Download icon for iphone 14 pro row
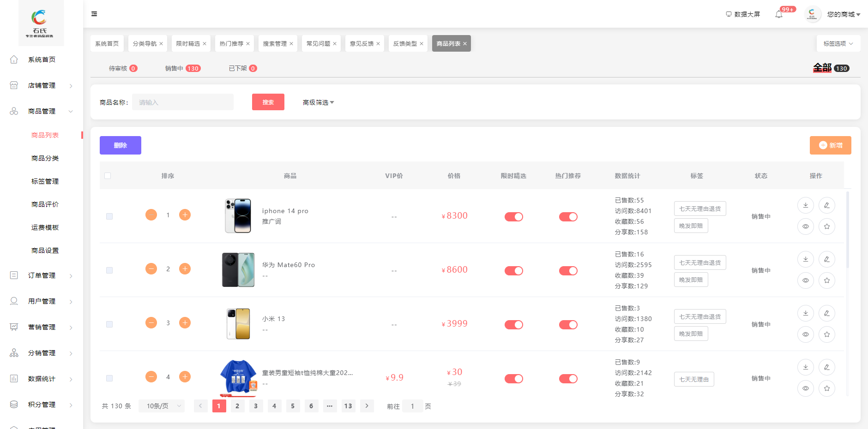 (x=806, y=205)
